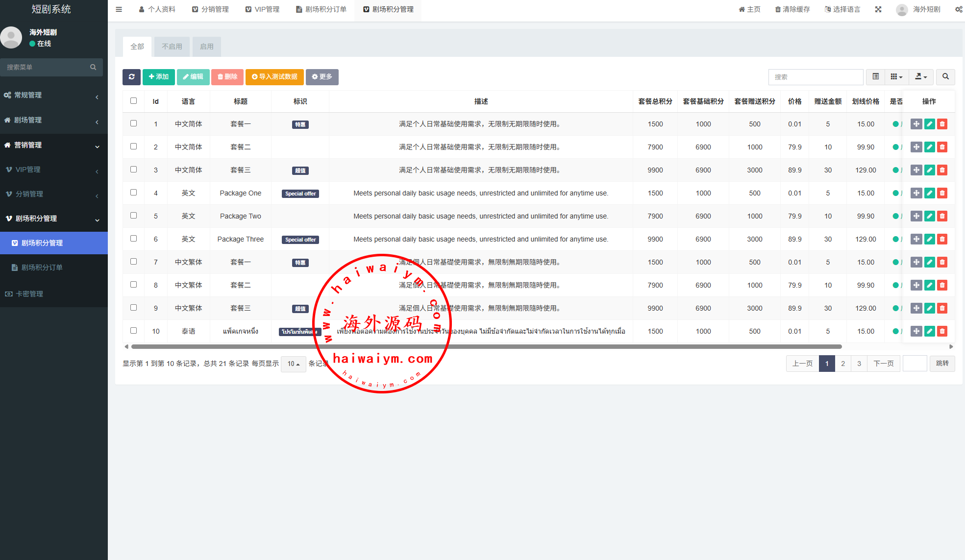Click red delete icon for row 1
The width and height of the screenshot is (965, 560).
942,124
